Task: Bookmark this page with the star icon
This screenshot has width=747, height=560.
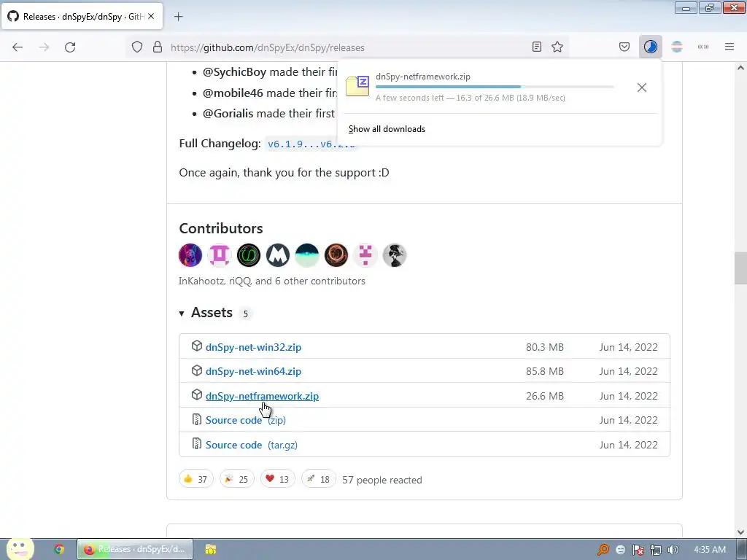Action: tap(557, 47)
